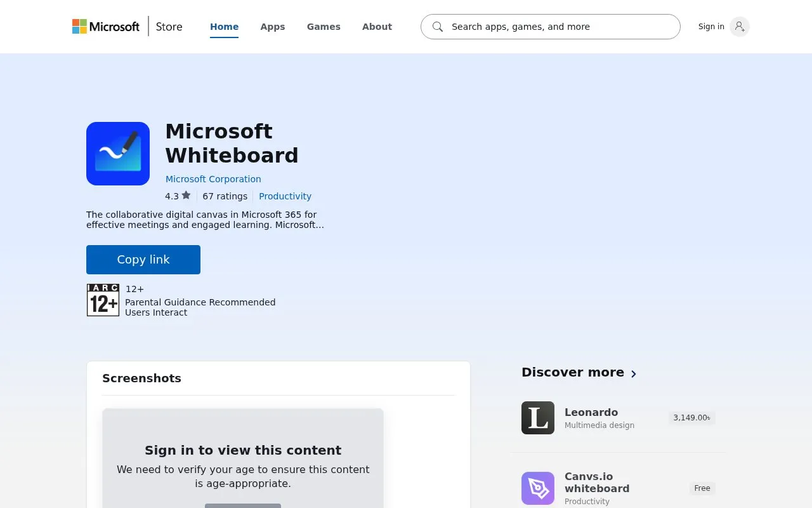Click the Leonardo price tag

pyautogui.click(x=691, y=418)
